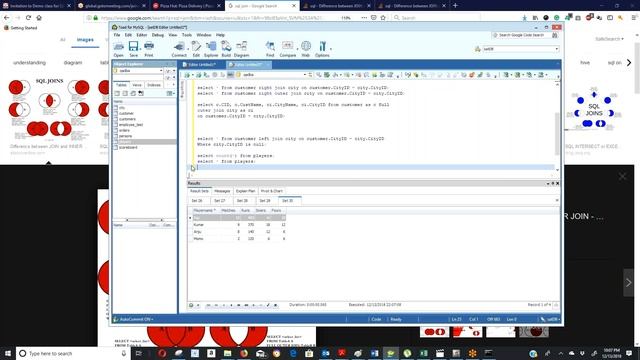This screenshot has width=640, height=360.
Task: Click the Kumar row in the results grid
Action: 239,224
